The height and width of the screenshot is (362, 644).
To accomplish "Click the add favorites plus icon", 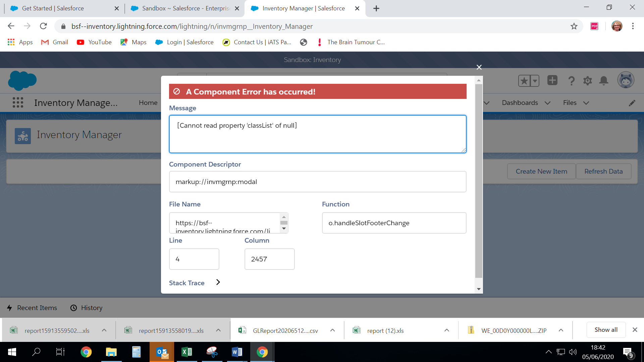I will (552, 81).
